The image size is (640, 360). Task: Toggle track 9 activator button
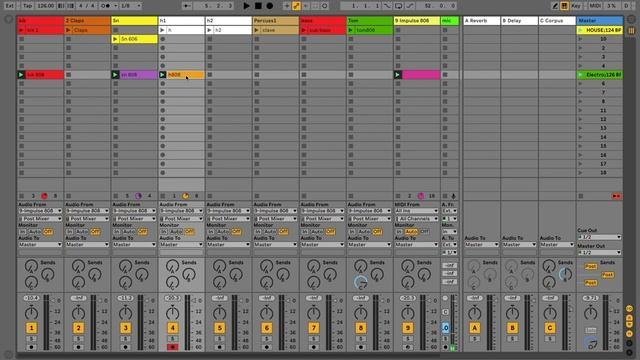pos(408,328)
